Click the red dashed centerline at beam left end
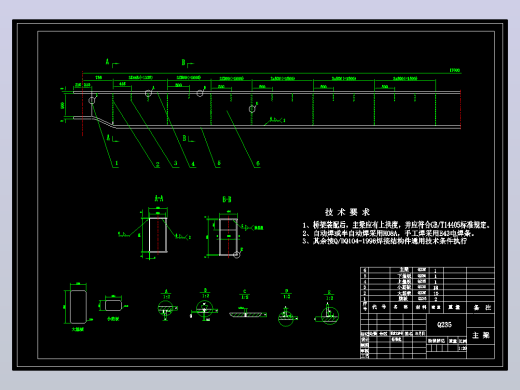 coord(82,104)
